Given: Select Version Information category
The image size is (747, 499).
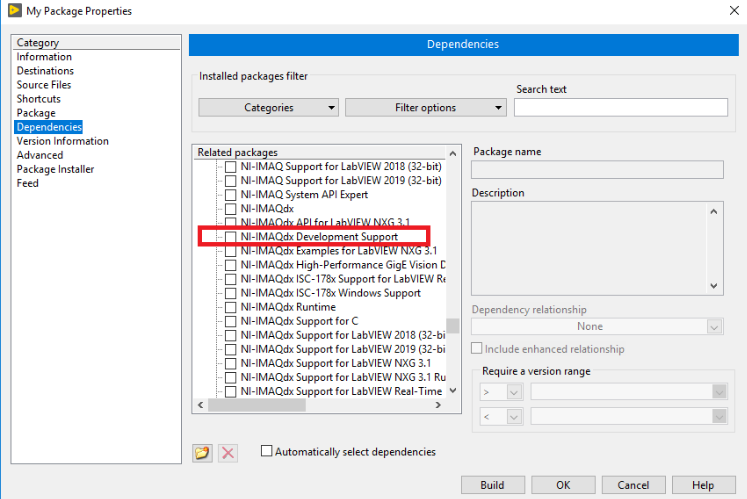Looking at the screenshot, I should coord(63,141).
